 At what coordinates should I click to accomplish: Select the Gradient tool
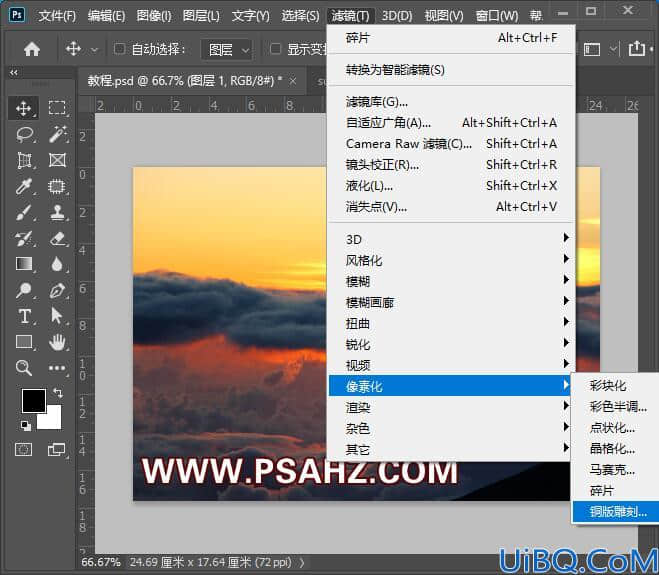click(x=24, y=264)
